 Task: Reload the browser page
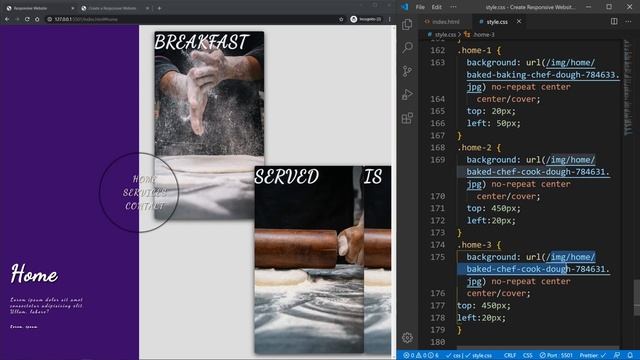[x=27, y=19]
